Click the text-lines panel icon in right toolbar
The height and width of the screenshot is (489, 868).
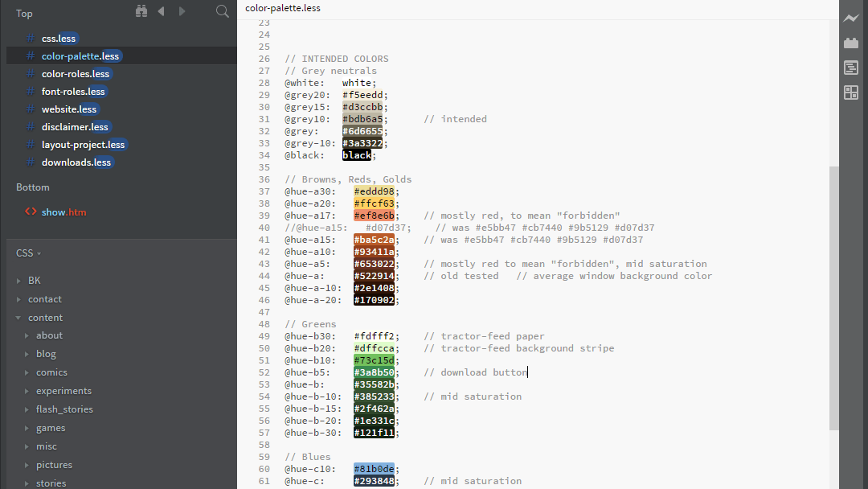click(850, 68)
